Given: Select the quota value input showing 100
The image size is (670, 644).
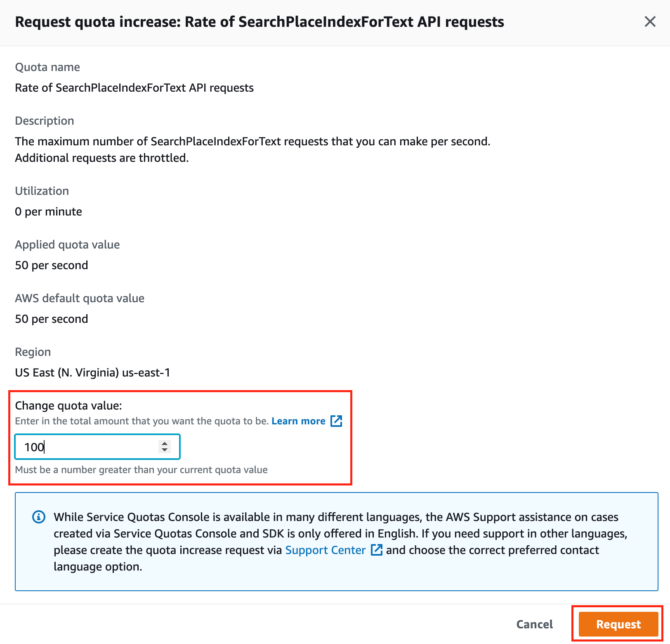Looking at the screenshot, I should coord(83,447).
